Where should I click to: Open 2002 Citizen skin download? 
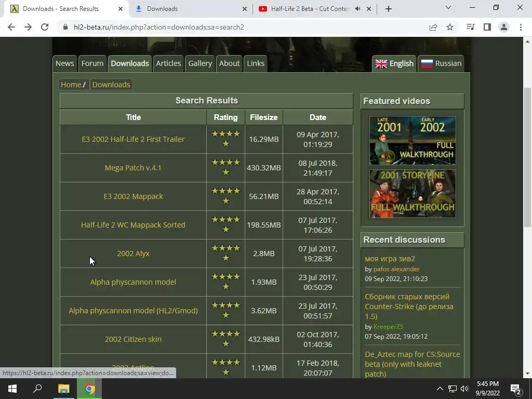coord(133,339)
